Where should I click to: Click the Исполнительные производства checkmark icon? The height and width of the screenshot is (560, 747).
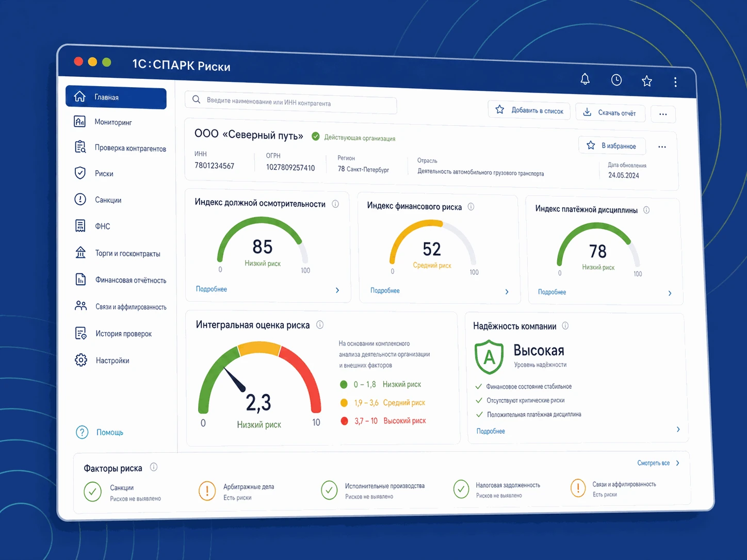[329, 490]
